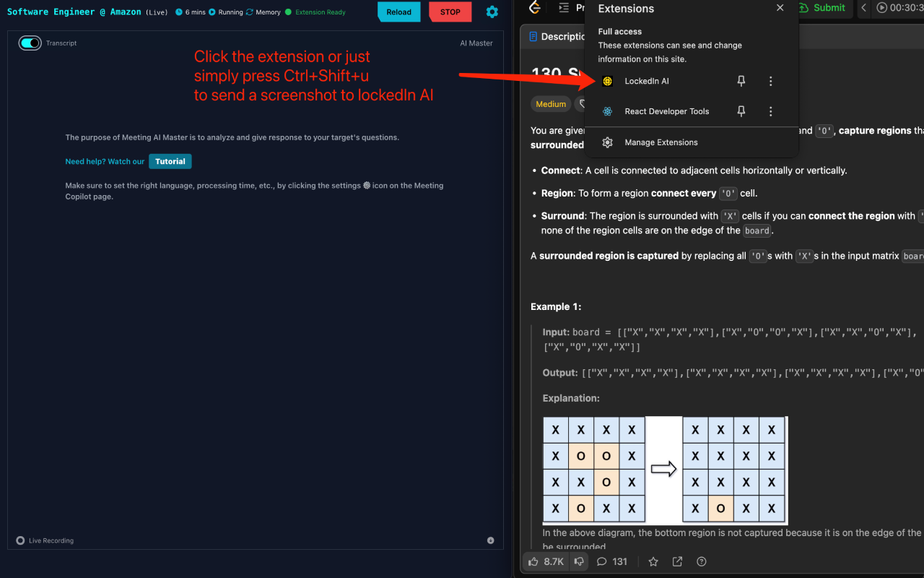Screen dimensions: 924x578
Task: Open the help question-mark icon
Action: click(701, 561)
